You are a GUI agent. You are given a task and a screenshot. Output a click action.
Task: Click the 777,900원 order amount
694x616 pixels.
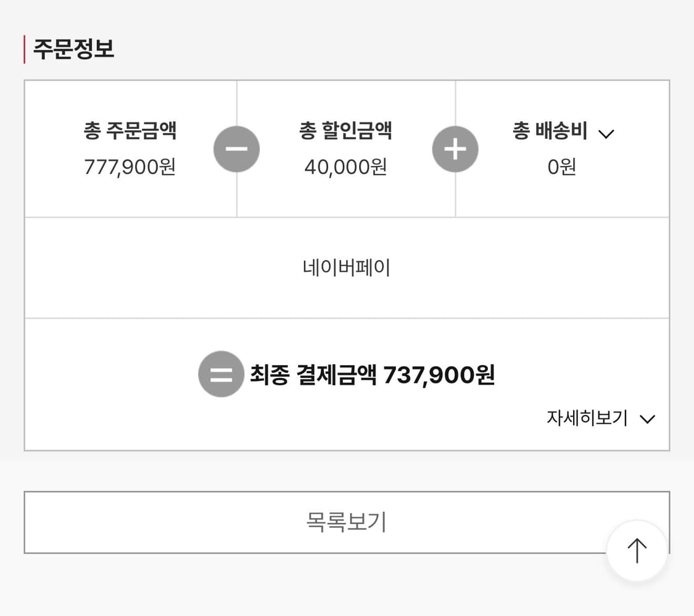(131, 168)
